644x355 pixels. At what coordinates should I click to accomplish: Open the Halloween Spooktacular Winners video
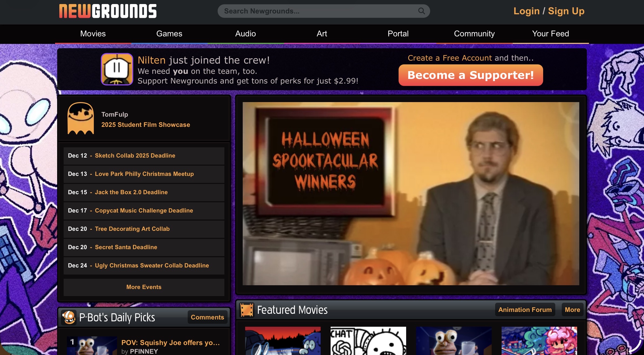410,193
